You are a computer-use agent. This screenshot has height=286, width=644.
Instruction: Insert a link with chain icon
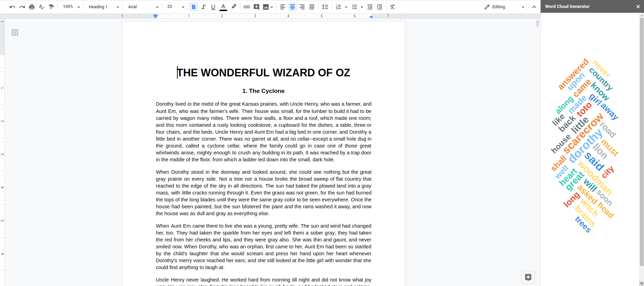tap(247, 7)
